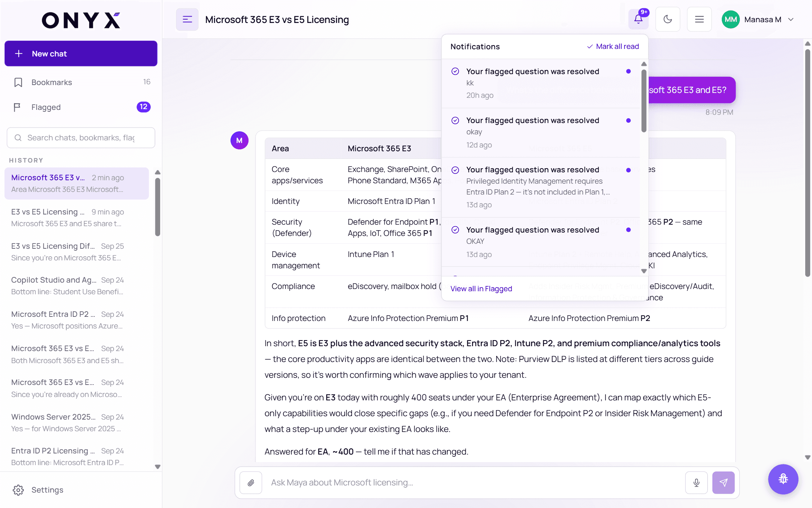Click the search chats input field

click(x=81, y=138)
